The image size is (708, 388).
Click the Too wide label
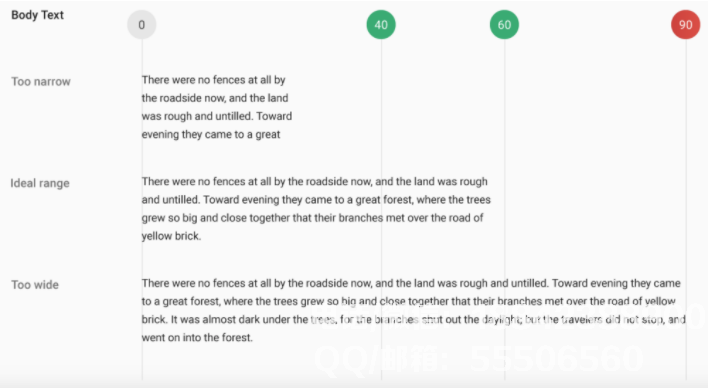click(x=35, y=285)
